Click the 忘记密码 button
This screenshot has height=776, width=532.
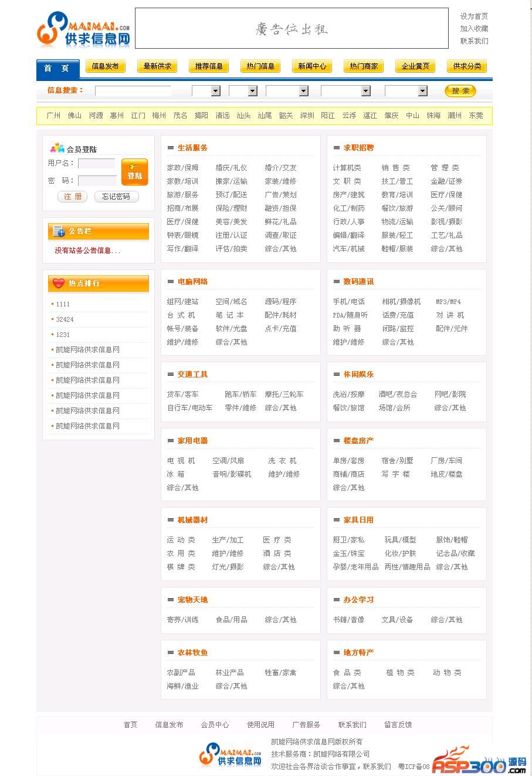(x=116, y=197)
